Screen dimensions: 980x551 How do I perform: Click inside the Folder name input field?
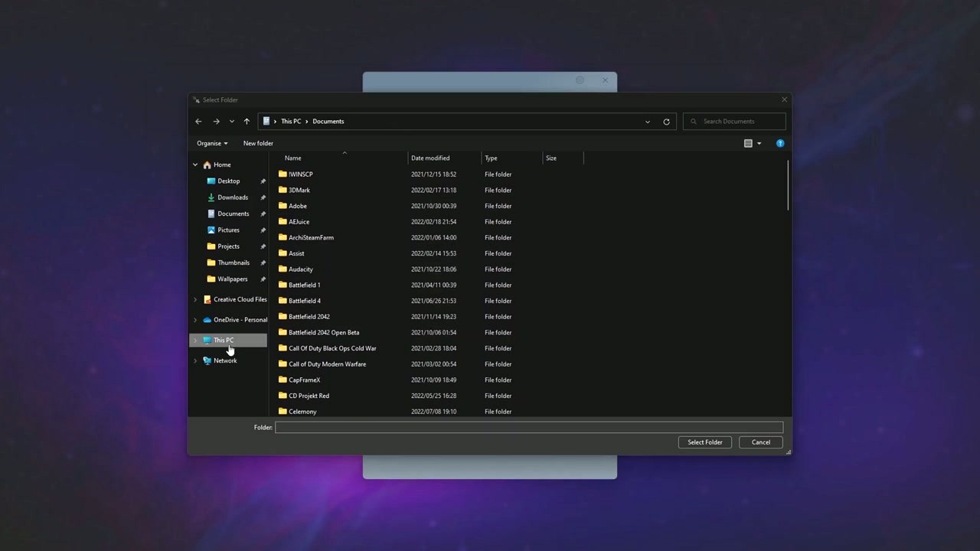click(x=528, y=427)
